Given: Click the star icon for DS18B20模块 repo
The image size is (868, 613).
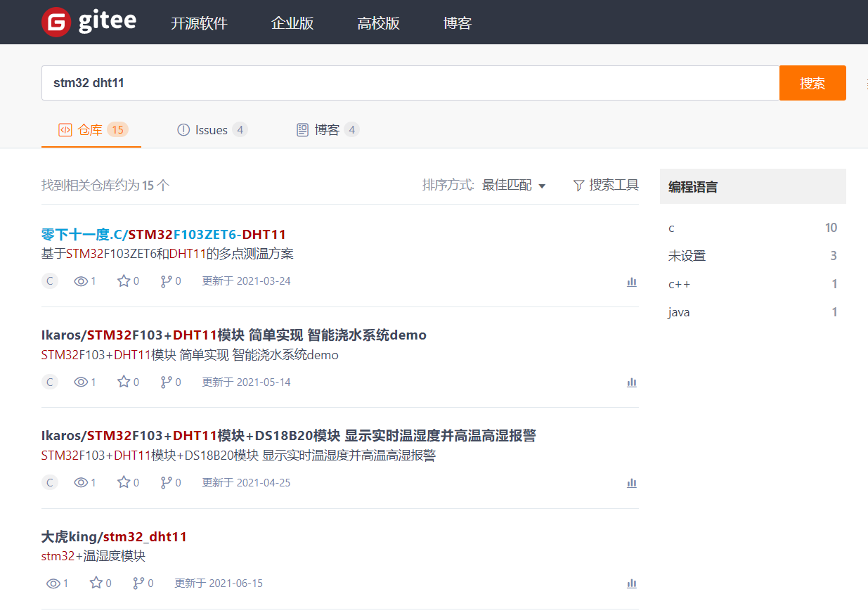Looking at the screenshot, I should pos(124,482).
